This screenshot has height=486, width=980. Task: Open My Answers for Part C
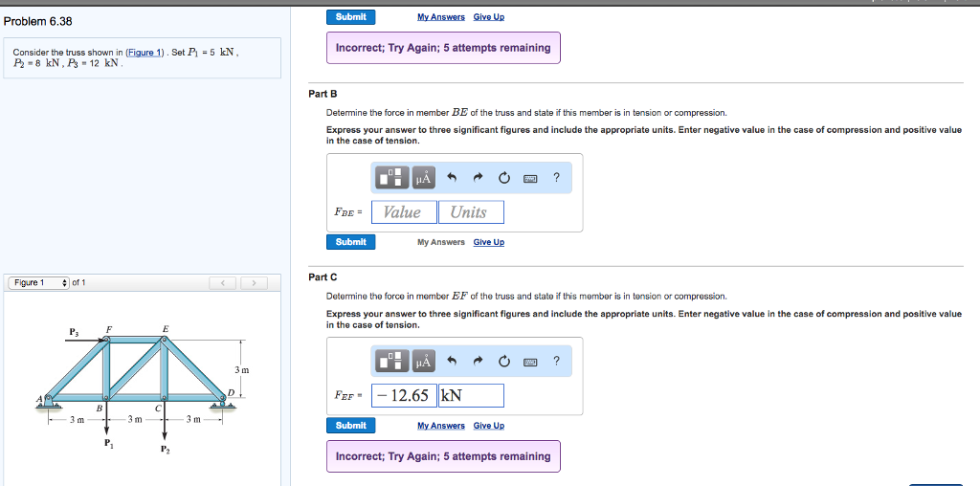click(441, 426)
